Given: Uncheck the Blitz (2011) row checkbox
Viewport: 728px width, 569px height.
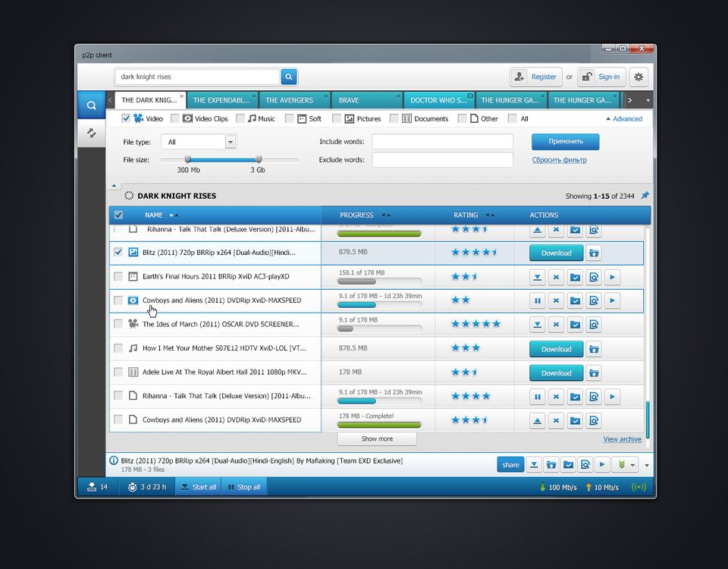Looking at the screenshot, I should [x=118, y=252].
